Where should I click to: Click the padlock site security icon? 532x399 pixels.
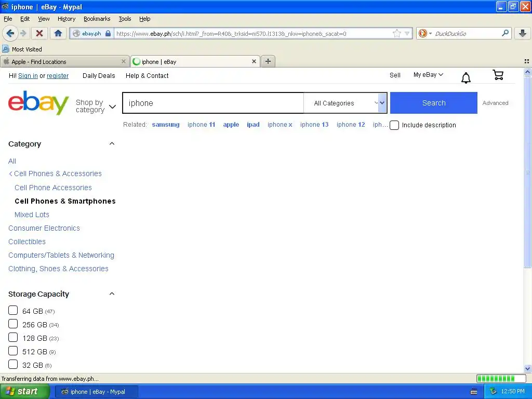108,34
